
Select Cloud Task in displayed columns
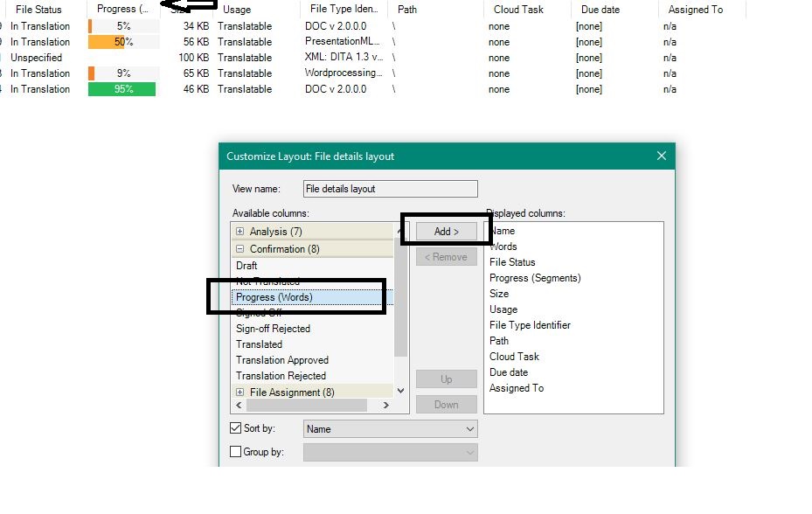click(x=514, y=356)
